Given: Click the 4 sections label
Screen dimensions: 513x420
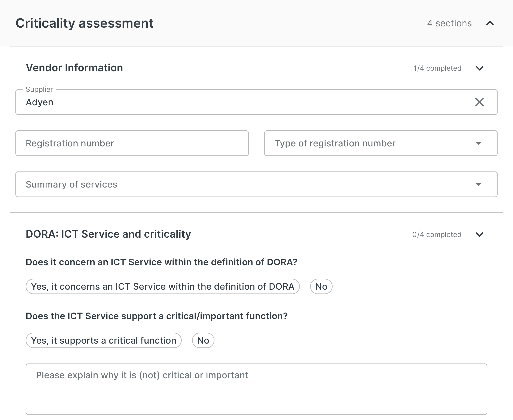Looking at the screenshot, I should click(x=449, y=23).
